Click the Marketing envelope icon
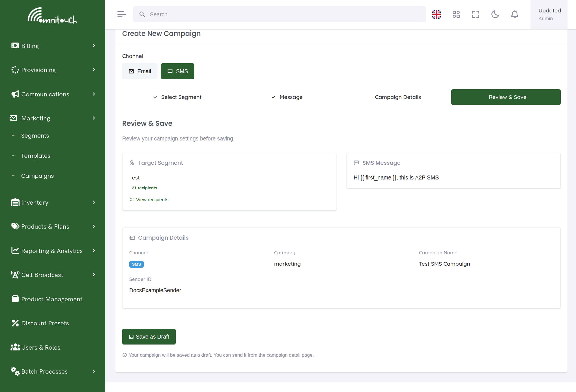The width and height of the screenshot is (576, 392). tap(13, 118)
